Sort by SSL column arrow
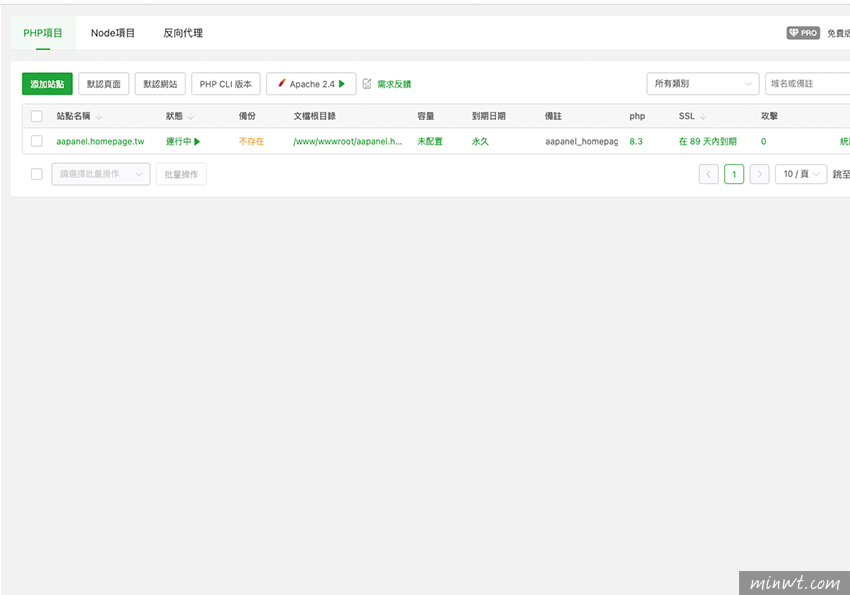The height and width of the screenshot is (595, 850). pos(703,117)
